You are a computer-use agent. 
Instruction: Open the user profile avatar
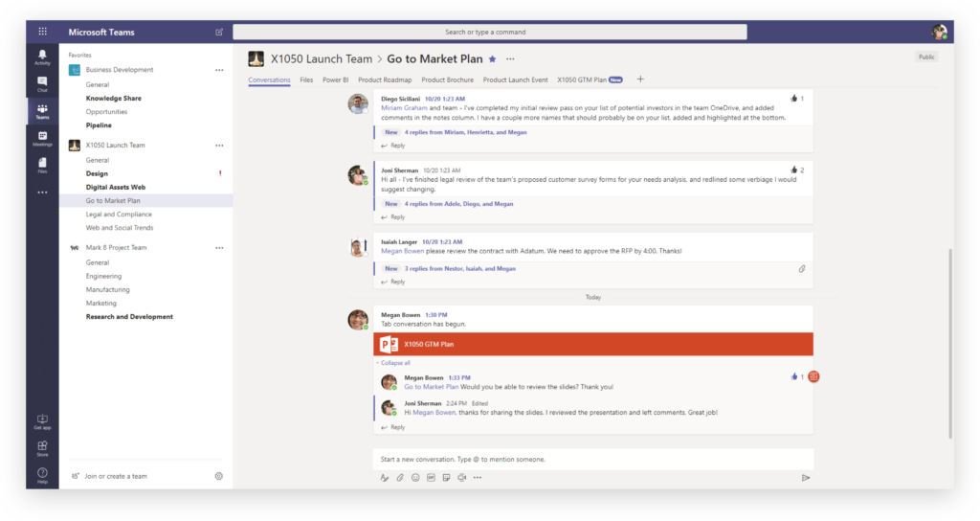click(940, 32)
